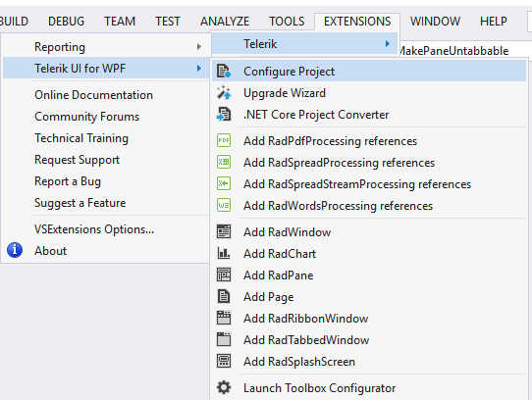Expand the Telerik UI for WPF submenu arrow
Viewport: 532px width, 400px height.
[x=199, y=68]
